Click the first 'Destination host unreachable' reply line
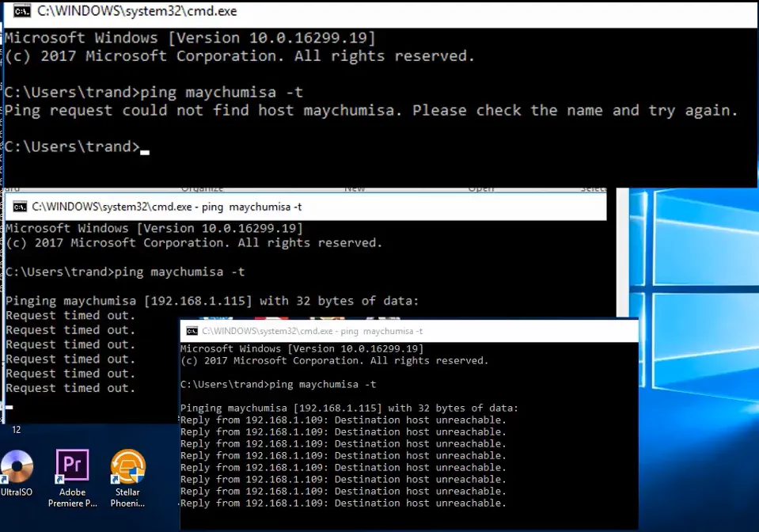This screenshot has width=759, height=532. [x=343, y=420]
